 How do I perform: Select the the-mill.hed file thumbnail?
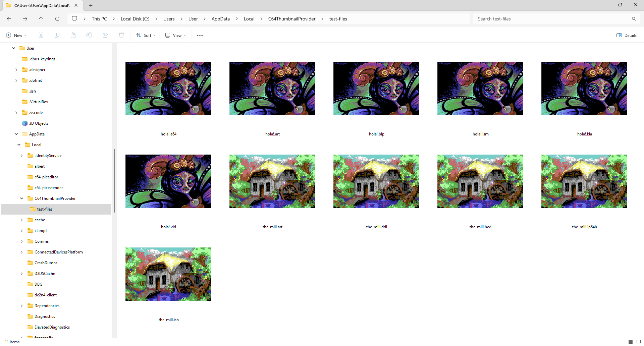[x=480, y=181]
